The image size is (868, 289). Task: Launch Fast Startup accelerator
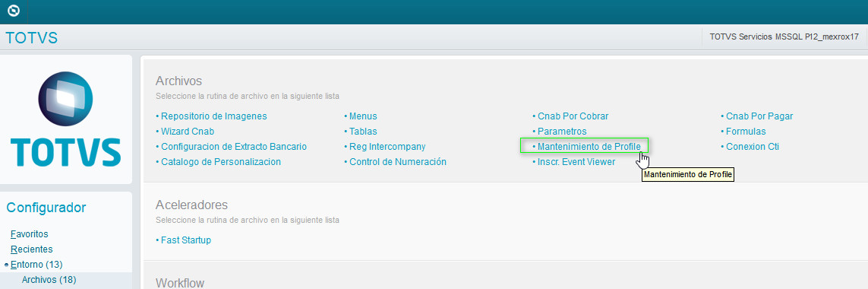coord(183,240)
